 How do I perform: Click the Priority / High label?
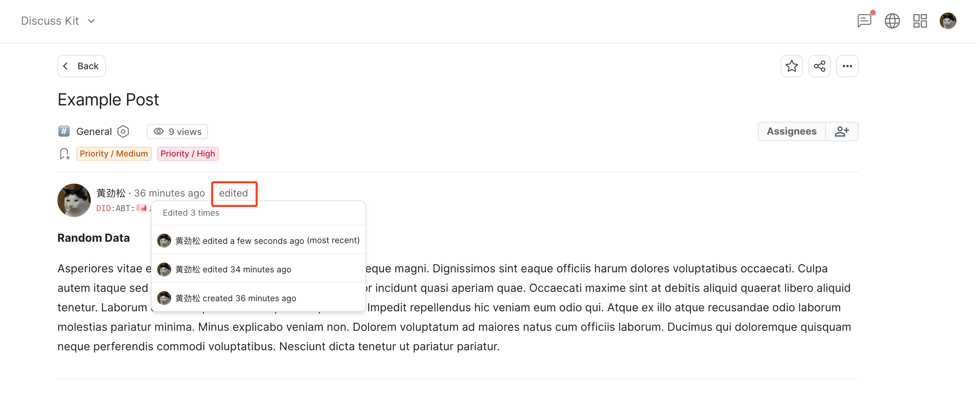click(x=187, y=154)
